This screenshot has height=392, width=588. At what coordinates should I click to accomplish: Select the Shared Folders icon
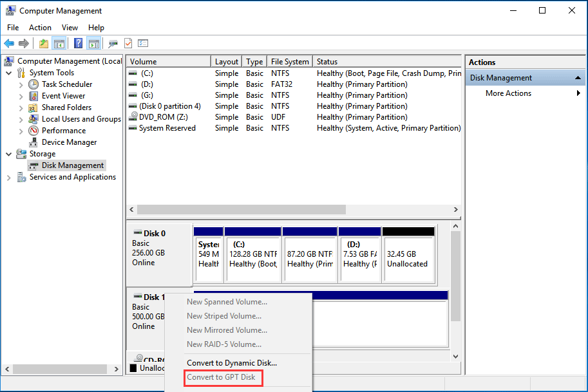[x=33, y=107]
